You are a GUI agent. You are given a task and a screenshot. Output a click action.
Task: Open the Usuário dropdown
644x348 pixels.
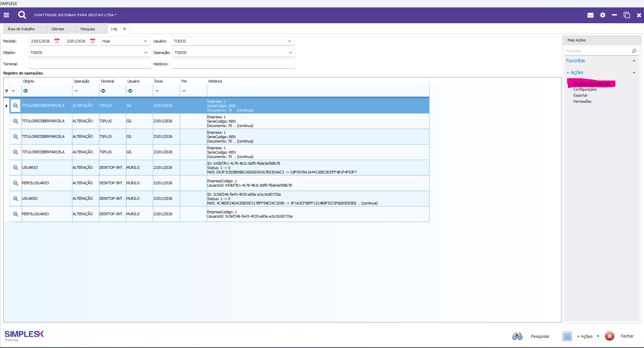pyautogui.click(x=289, y=41)
